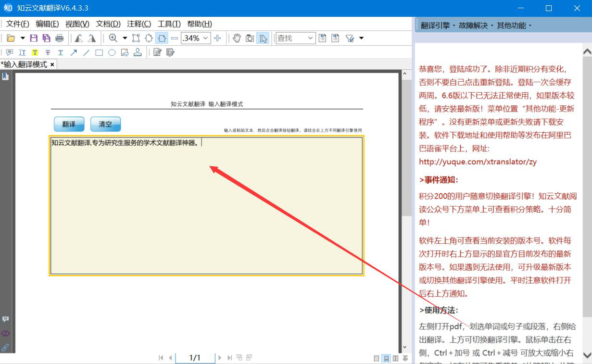
Task: Open the 其他功能 dropdown menu
Action: tap(514, 25)
